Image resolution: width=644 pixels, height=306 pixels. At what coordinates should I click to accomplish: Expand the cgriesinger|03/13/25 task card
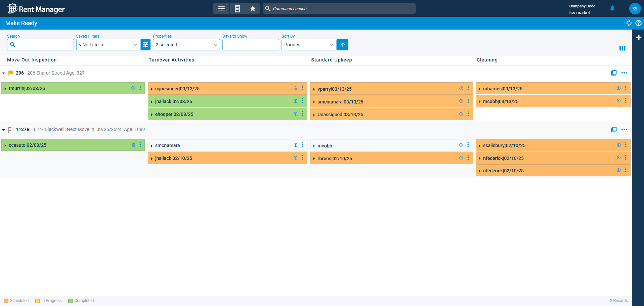point(152,89)
